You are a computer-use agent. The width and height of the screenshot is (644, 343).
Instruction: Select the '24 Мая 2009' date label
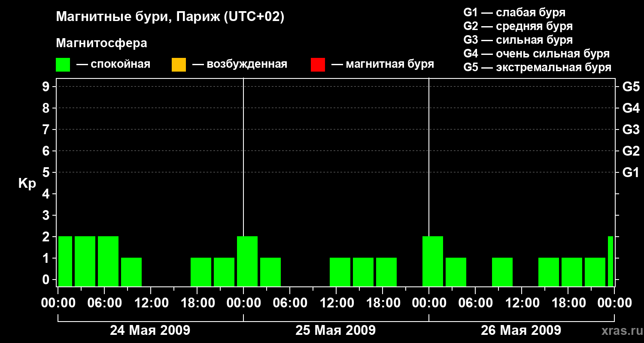(x=150, y=330)
